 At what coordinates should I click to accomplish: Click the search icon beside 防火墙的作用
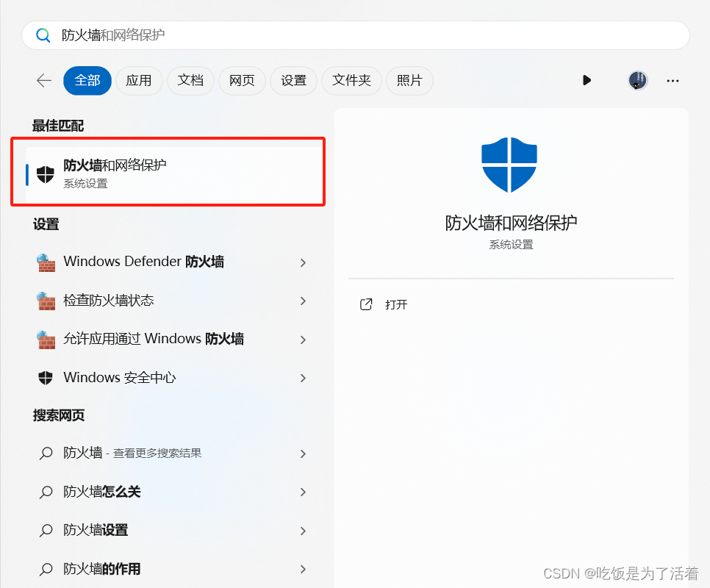pos(46,570)
